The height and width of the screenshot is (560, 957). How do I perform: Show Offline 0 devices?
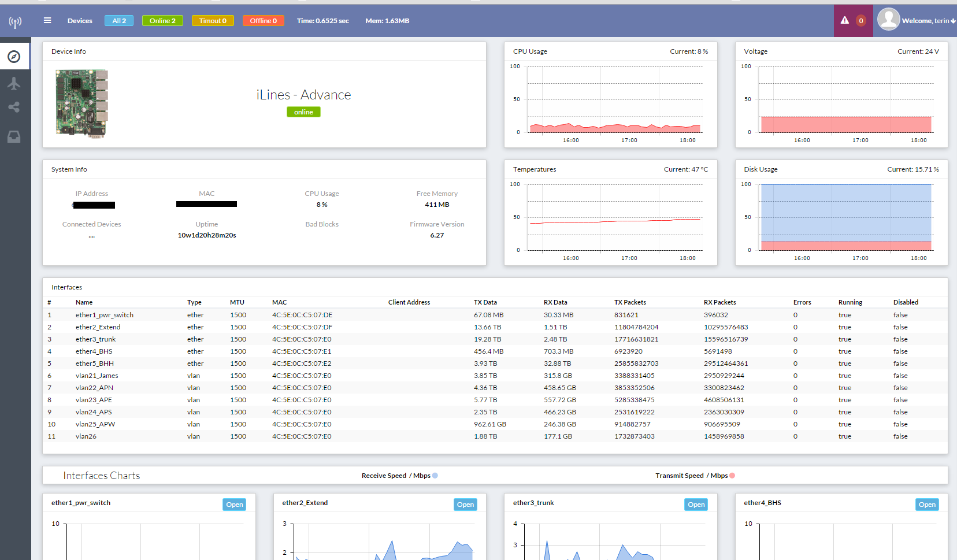coord(263,21)
